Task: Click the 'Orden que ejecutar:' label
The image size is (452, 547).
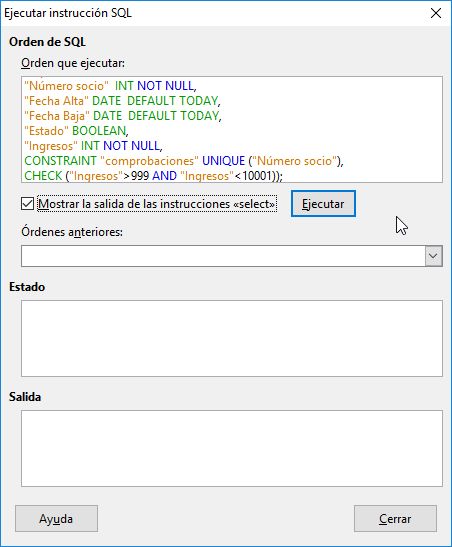Action: 73,63
